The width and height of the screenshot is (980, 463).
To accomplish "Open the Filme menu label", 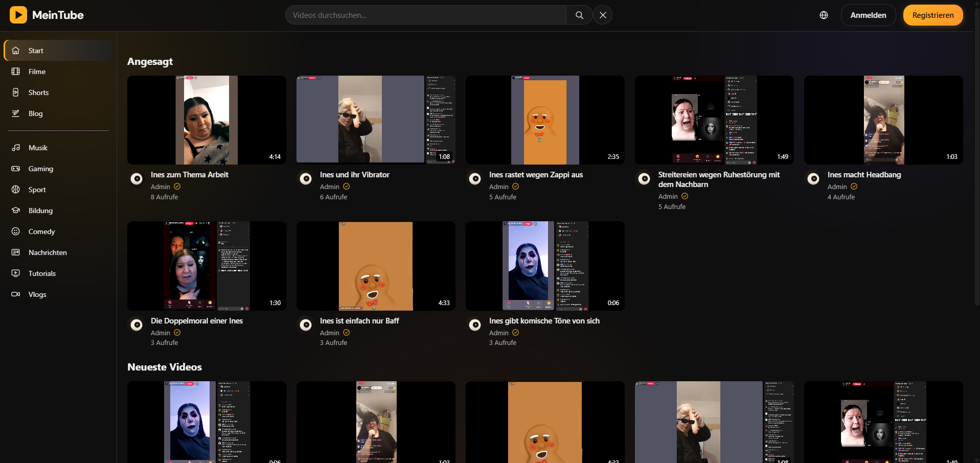I will coord(37,72).
